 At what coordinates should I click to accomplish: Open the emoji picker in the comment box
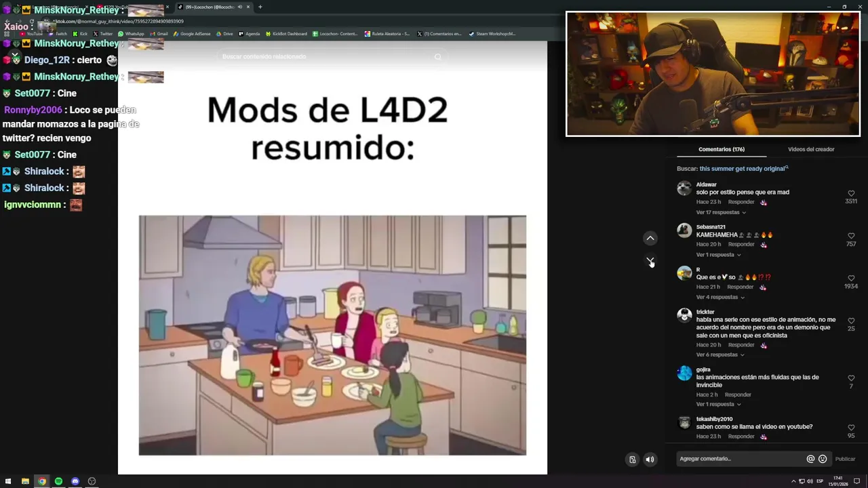click(x=823, y=459)
